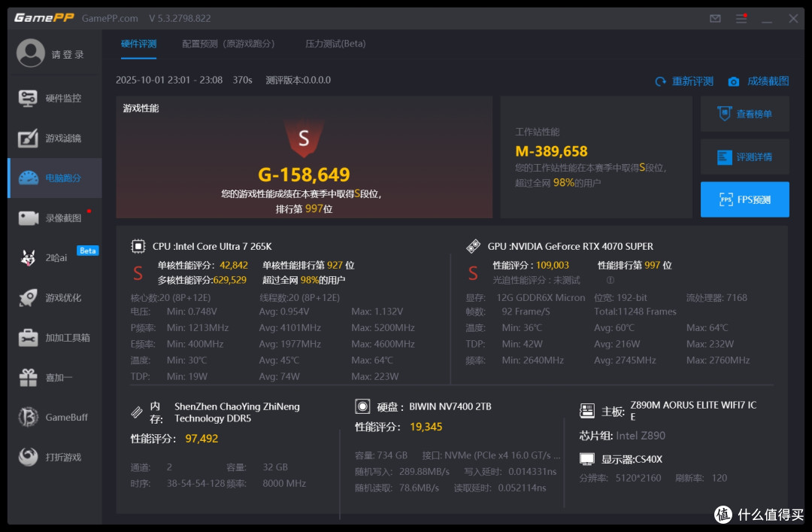Click chipset Intel Z890 text

641,436
